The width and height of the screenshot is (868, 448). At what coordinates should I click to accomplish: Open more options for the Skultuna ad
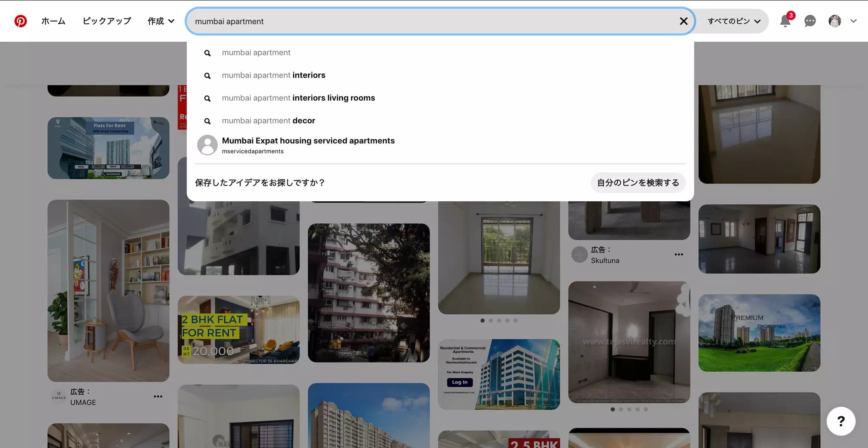679,255
